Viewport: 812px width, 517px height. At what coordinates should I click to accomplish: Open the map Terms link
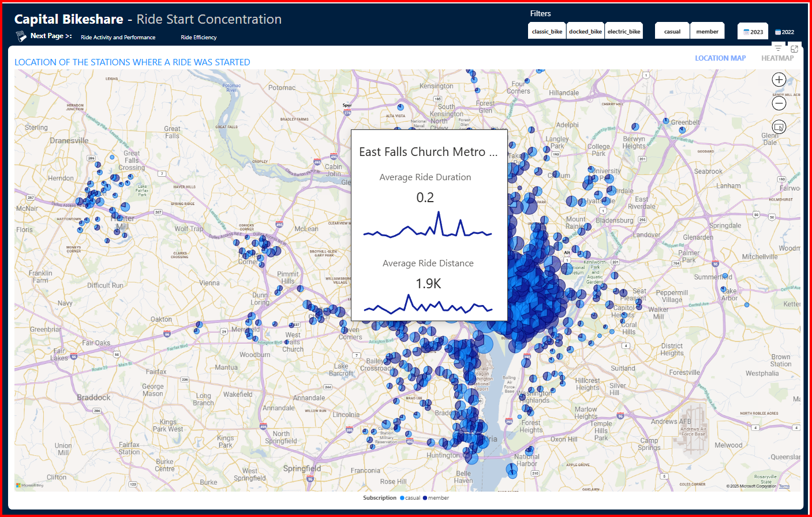pos(784,486)
